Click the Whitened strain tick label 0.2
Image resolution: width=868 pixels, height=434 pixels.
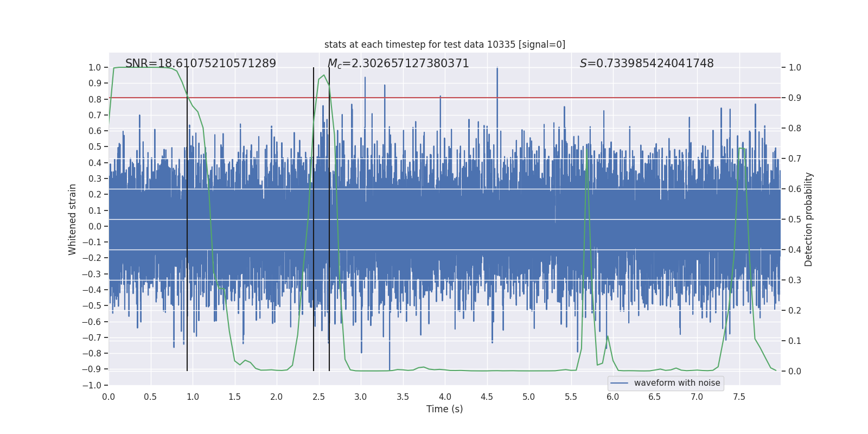click(95, 195)
